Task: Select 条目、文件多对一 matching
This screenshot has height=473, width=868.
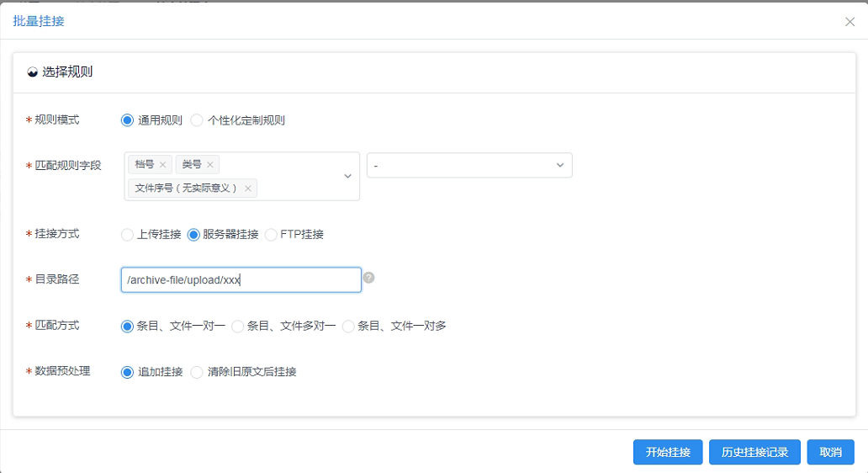Action: point(238,326)
